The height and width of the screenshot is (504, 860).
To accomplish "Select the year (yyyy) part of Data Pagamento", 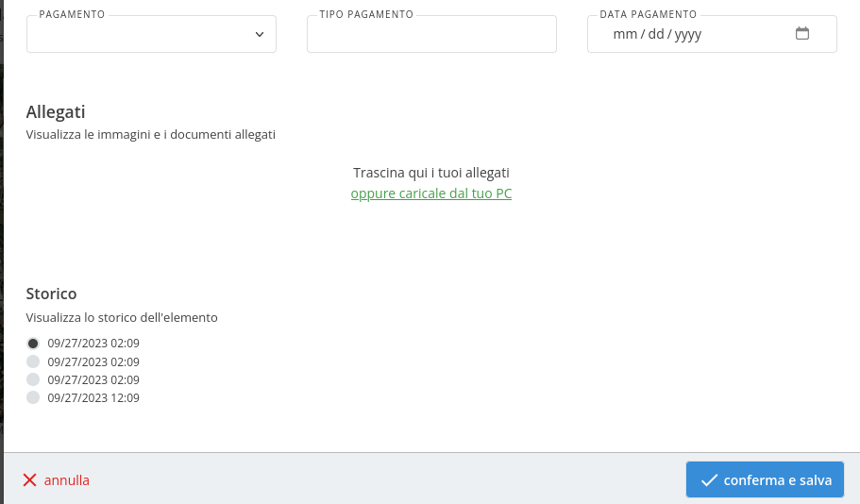I will 687,34.
